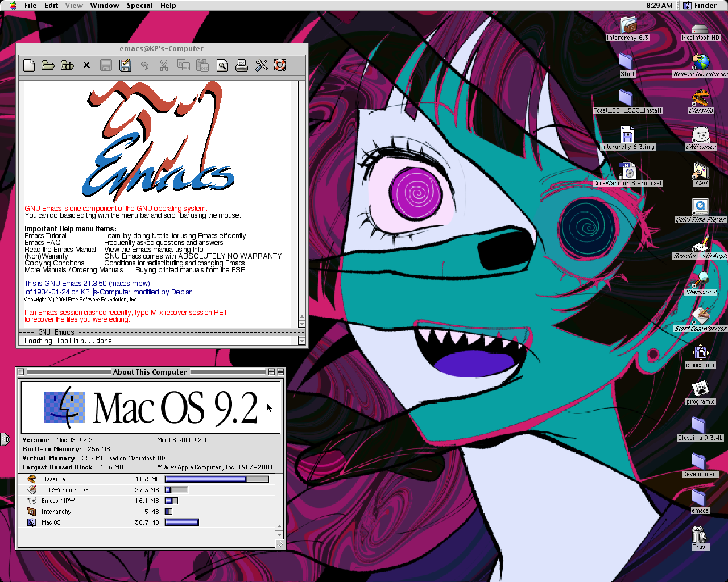This screenshot has height=582, width=728.
Task: Create a new file in Emacs toolbar
Action: coord(29,65)
